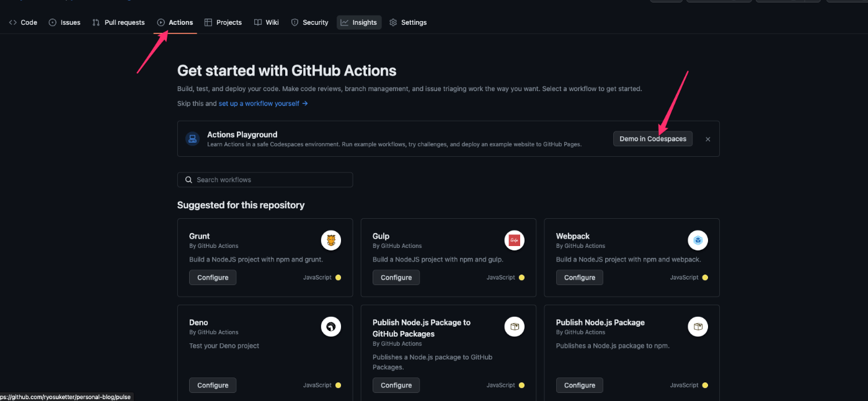Click the Deno logo icon
Image resolution: width=868 pixels, height=401 pixels.
[x=331, y=327]
